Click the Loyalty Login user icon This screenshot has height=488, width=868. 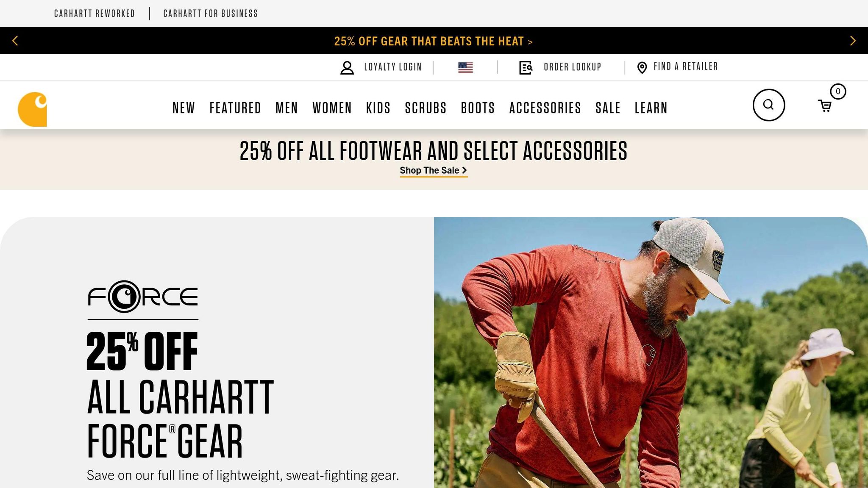tap(347, 68)
